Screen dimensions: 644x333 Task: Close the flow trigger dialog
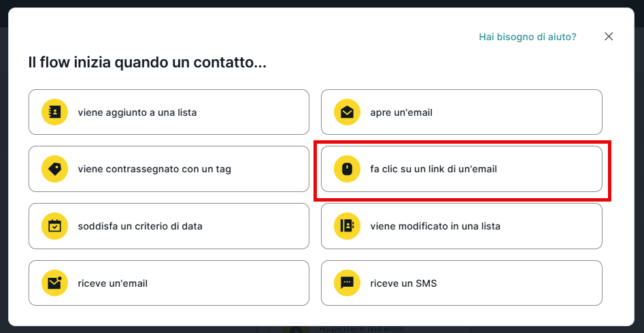pos(609,37)
